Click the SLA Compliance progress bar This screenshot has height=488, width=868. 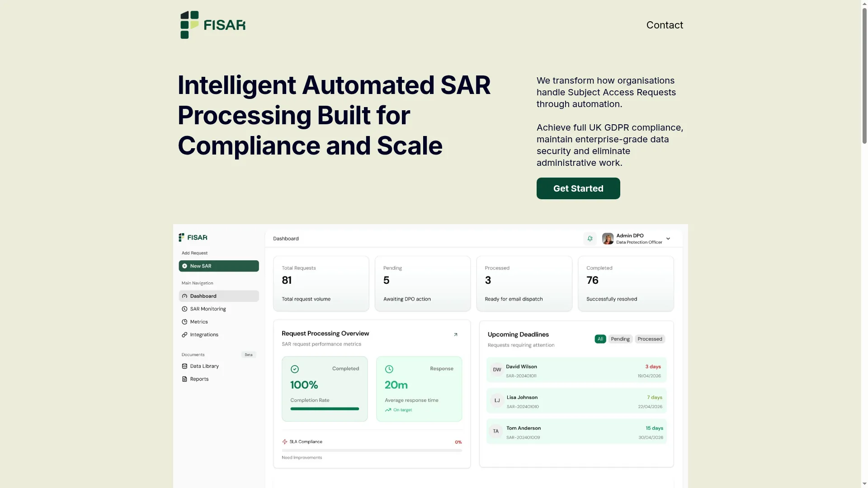(x=372, y=450)
